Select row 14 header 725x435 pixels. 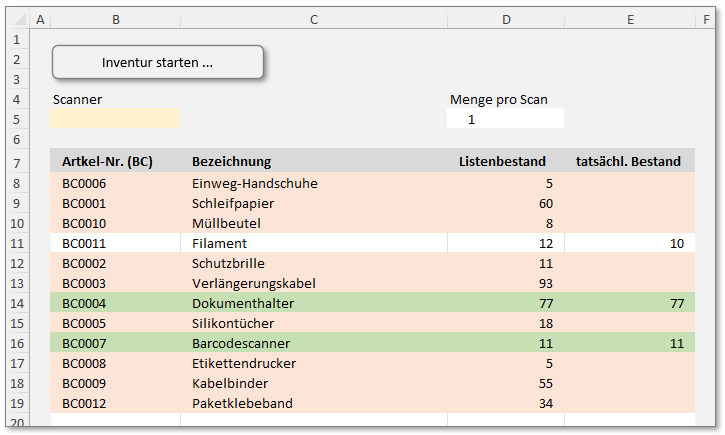click(x=17, y=303)
